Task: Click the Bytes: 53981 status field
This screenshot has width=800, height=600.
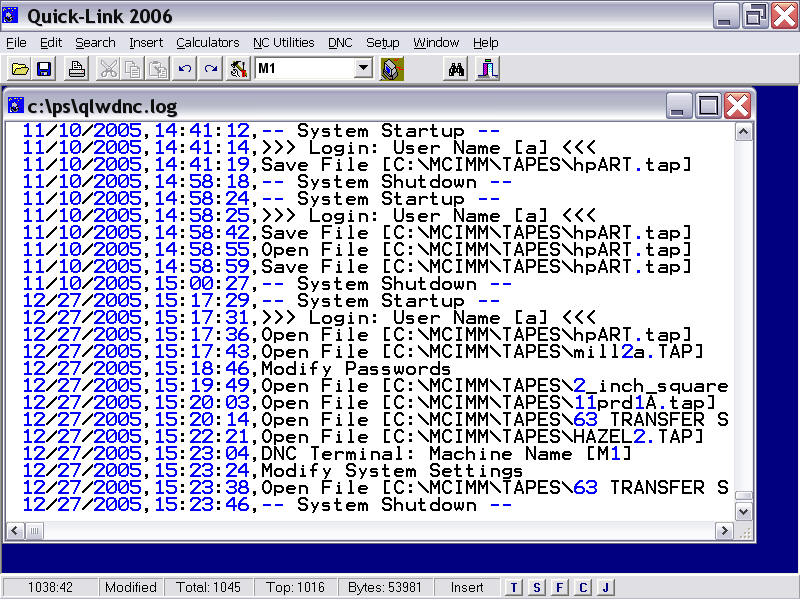Action: (x=385, y=588)
